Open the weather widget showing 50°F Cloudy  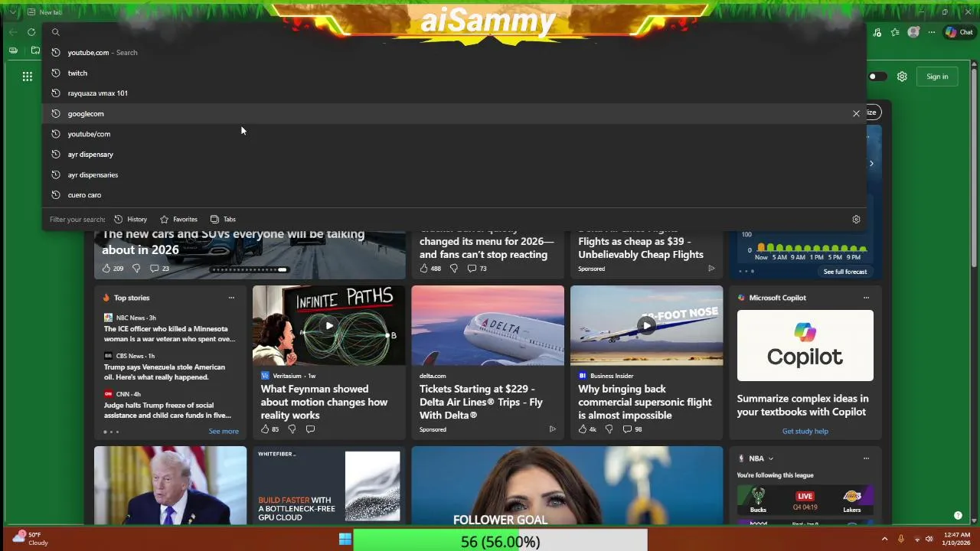point(31,539)
